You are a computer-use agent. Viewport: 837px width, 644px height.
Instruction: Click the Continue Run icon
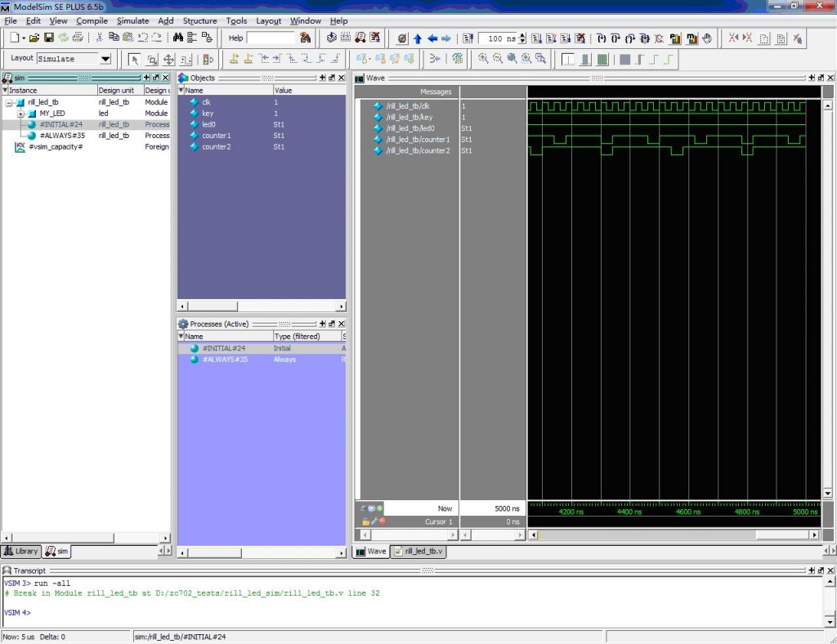[551, 38]
